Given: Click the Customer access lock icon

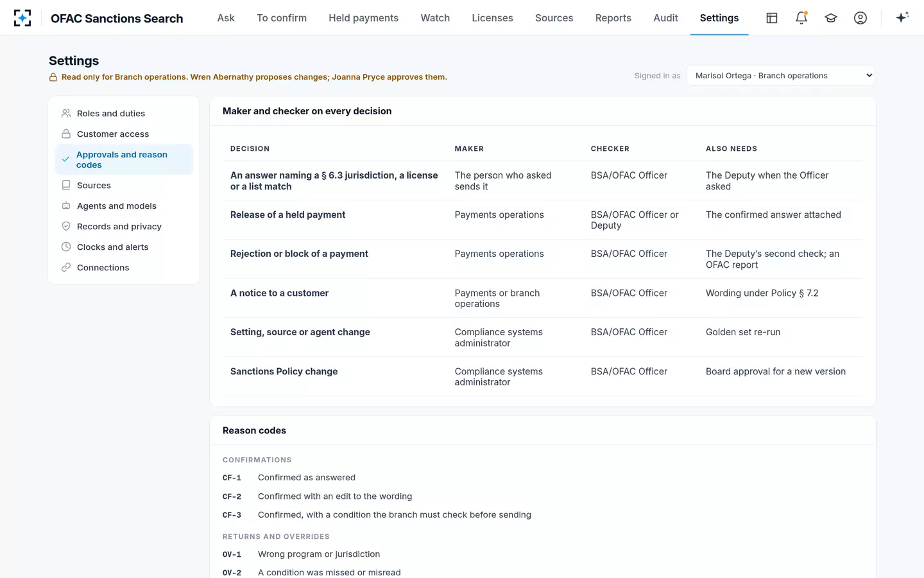Looking at the screenshot, I should (x=66, y=134).
